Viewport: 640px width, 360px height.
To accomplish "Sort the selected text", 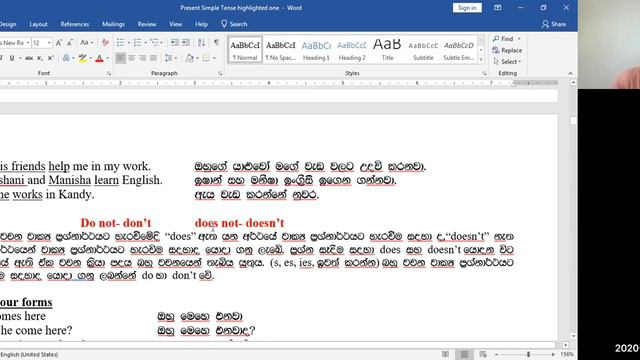I will click(201, 42).
